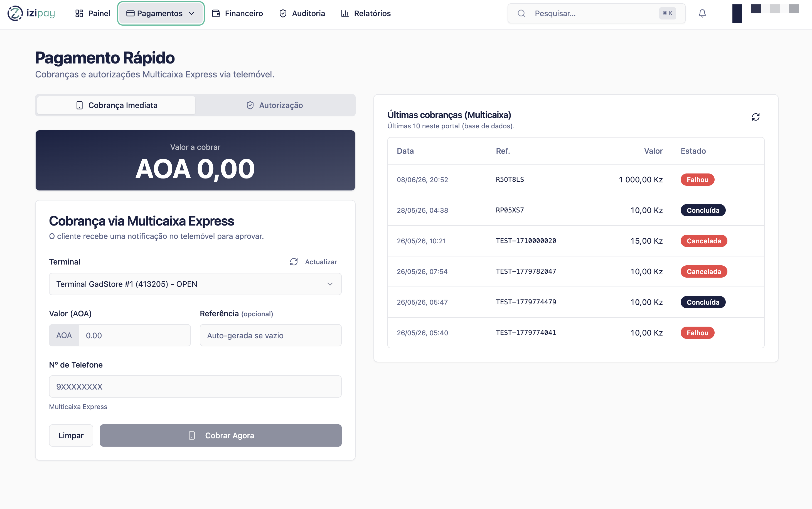This screenshot has height=509, width=812.
Task: Click the Limpar button
Action: click(71, 435)
